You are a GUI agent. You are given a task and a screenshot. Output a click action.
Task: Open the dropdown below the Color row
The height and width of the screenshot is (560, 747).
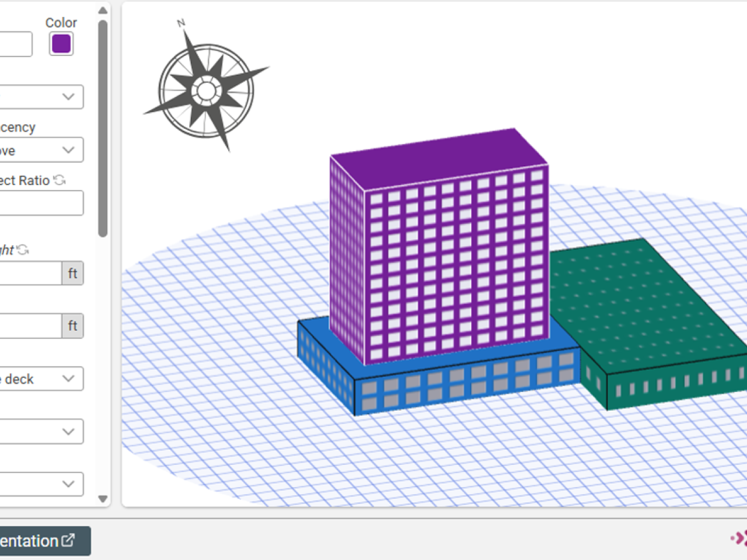click(41, 97)
